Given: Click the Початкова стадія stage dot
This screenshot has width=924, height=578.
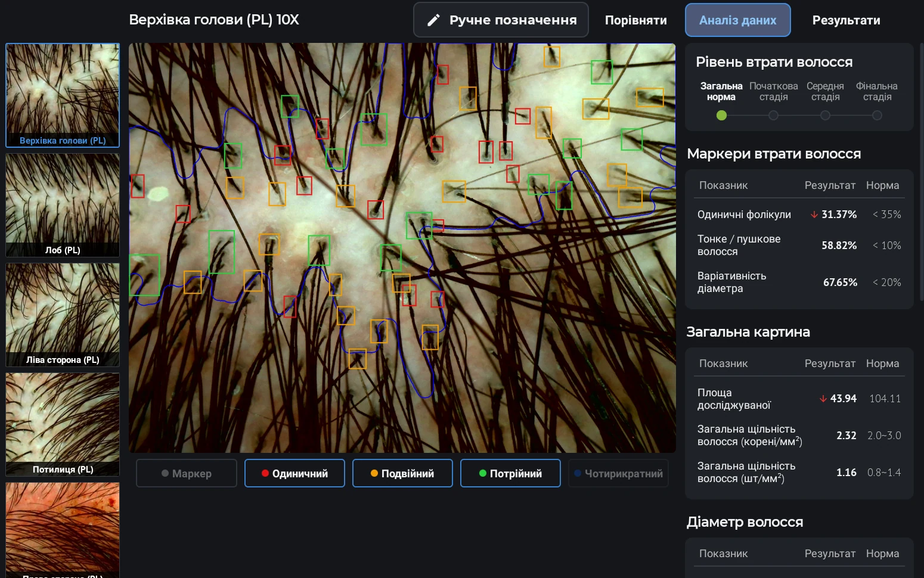Looking at the screenshot, I should 773,116.
